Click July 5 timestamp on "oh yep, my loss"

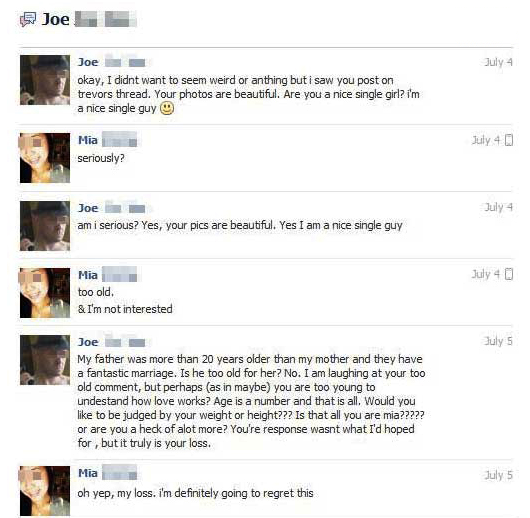pos(498,475)
